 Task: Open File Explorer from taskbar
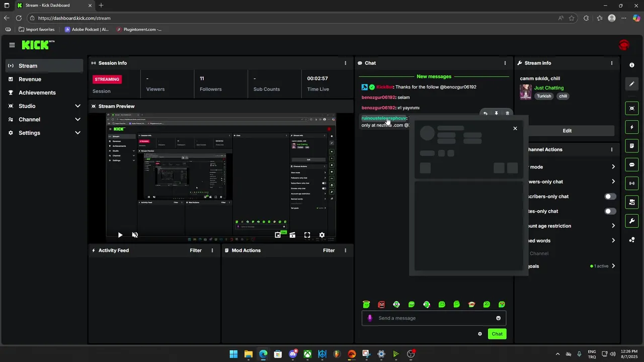pos(249,354)
